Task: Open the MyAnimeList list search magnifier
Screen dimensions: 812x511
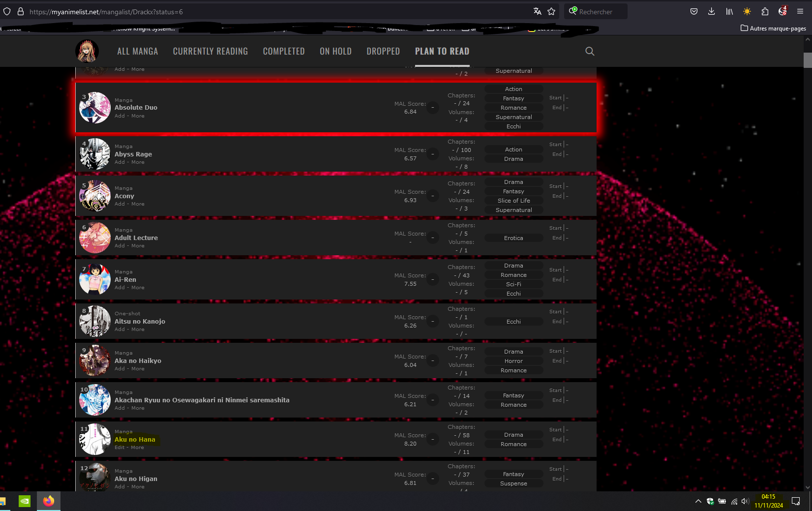Action: pyautogui.click(x=590, y=51)
